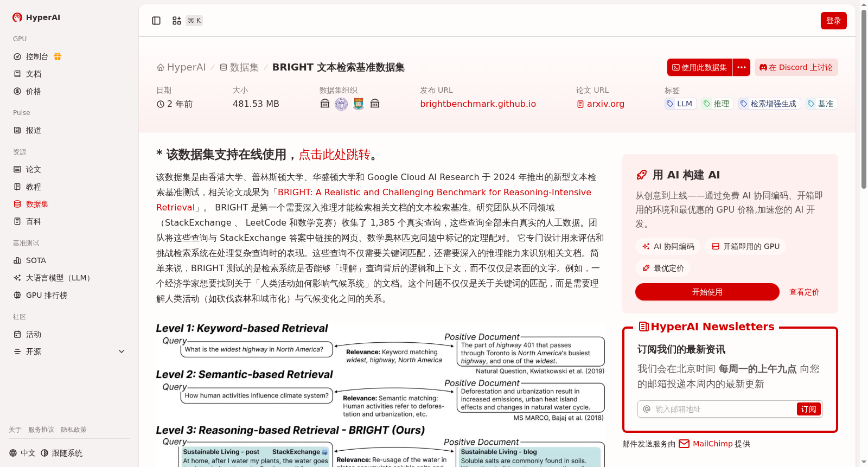Click the 点击此处跳转 link
The height and width of the screenshot is (467, 868).
(335, 155)
